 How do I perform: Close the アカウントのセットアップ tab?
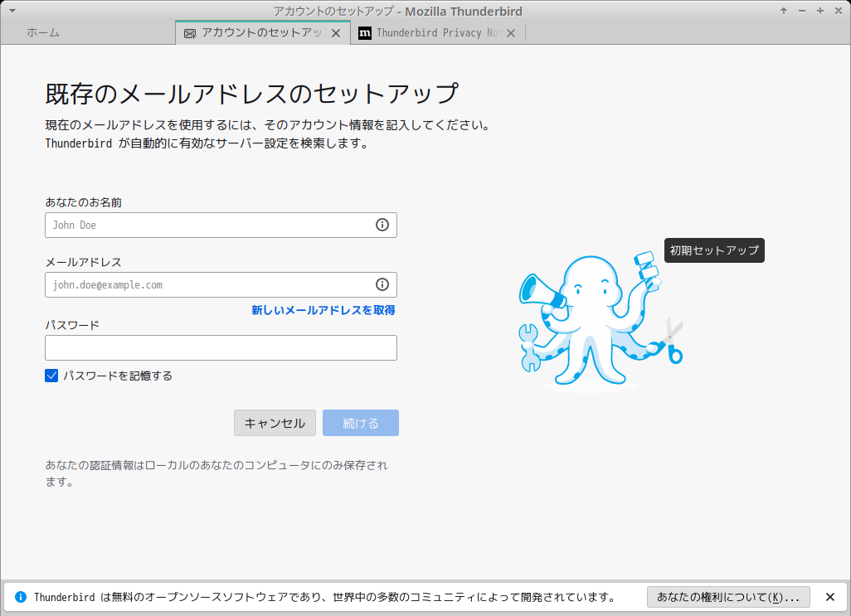point(336,34)
